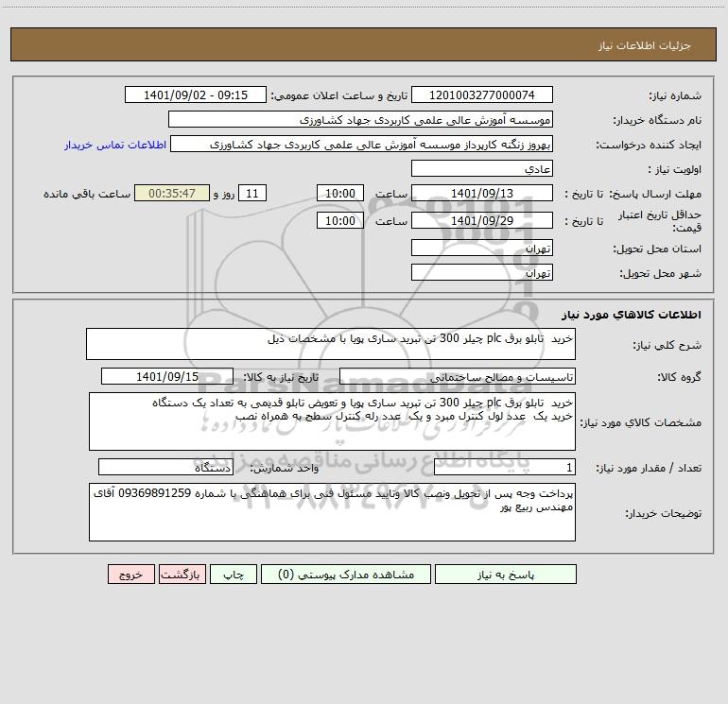Click the response deadline date 1401/09/13

tap(482, 193)
